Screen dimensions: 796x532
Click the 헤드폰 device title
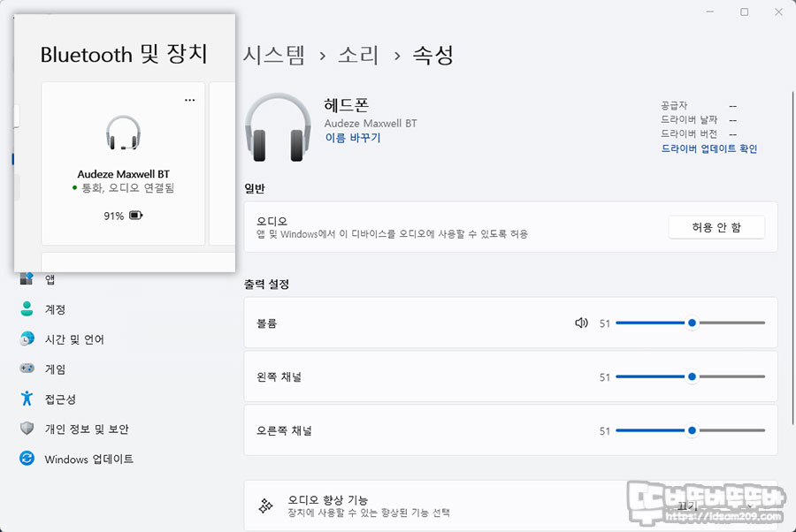(346, 105)
